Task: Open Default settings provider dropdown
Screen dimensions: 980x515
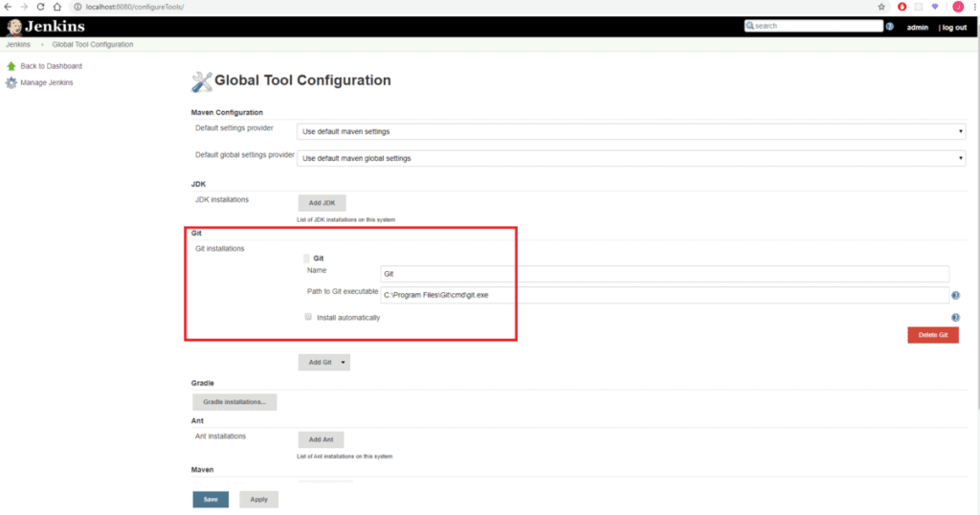Action: tap(631, 131)
